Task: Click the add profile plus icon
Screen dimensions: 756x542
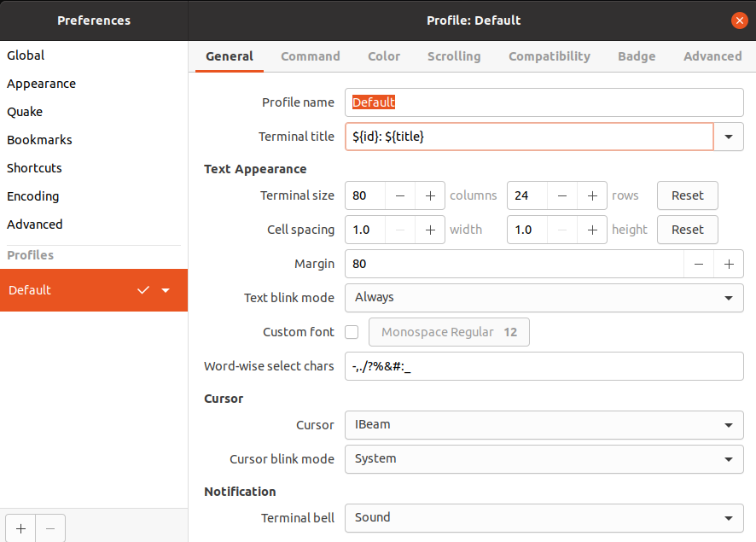Action: coord(20,528)
